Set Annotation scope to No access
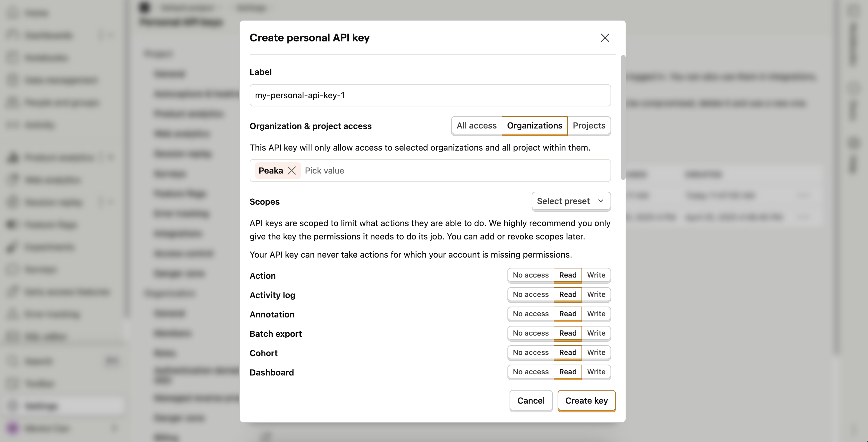Screen dimensions: 868x442 (530, 314)
